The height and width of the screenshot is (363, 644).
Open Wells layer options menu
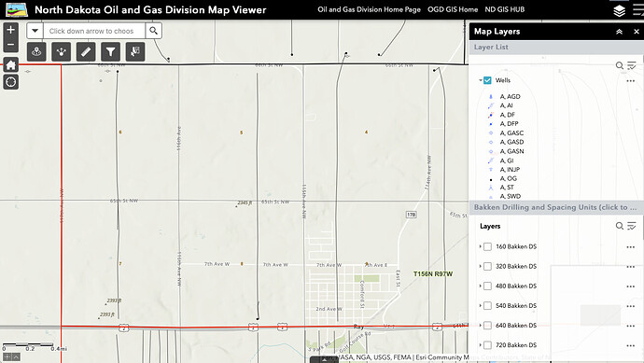(x=631, y=81)
